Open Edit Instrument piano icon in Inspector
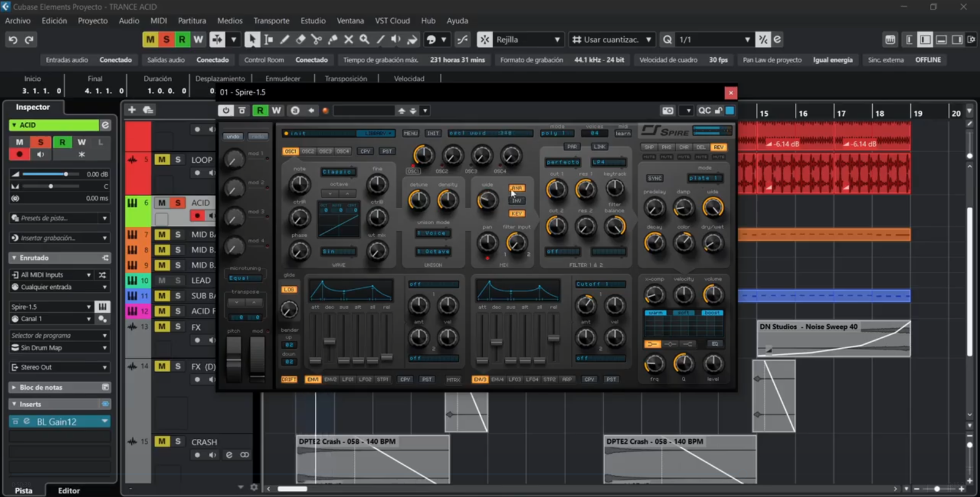Image resolution: width=980 pixels, height=497 pixels. coord(102,307)
